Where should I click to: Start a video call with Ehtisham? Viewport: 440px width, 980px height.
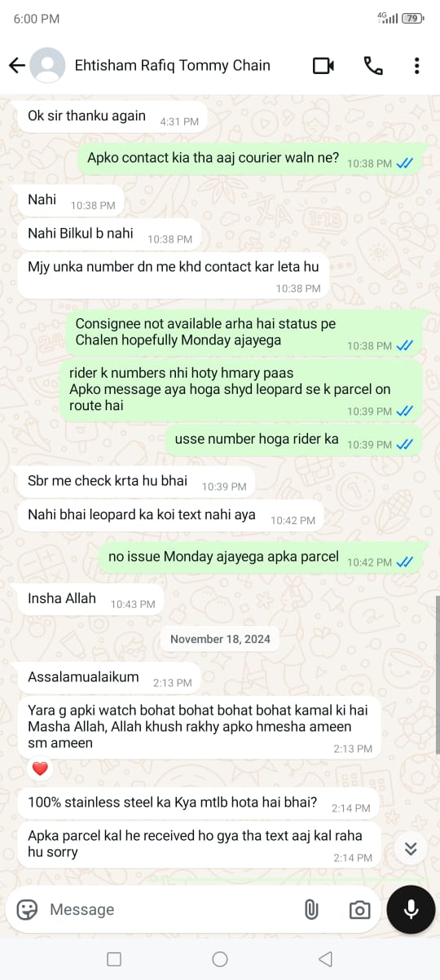pos(323,66)
